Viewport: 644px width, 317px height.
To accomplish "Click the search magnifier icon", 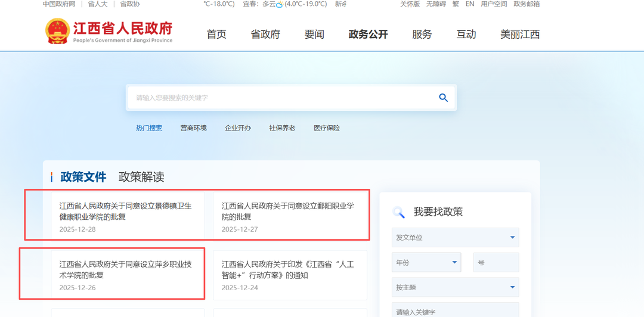I will pos(443,98).
